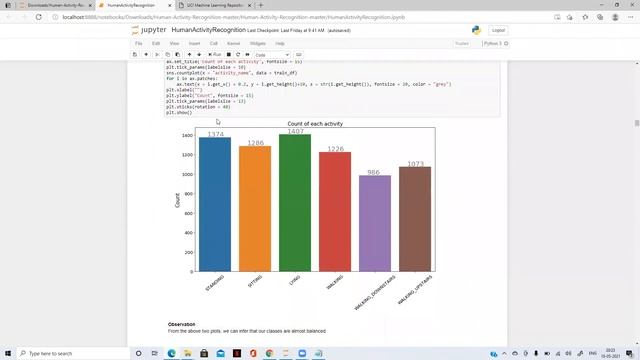This screenshot has height=360, width=640.
Task: Click the Logout button
Action: [498, 30]
